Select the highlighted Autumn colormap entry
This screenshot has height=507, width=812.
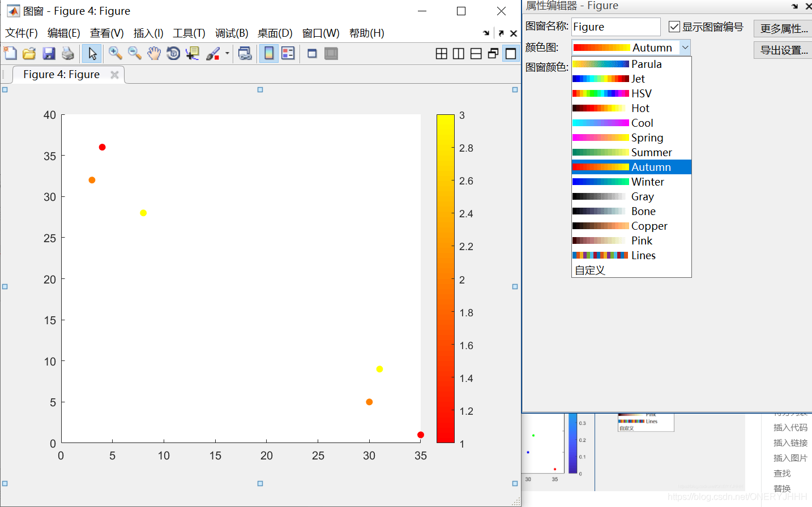tap(631, 167)
